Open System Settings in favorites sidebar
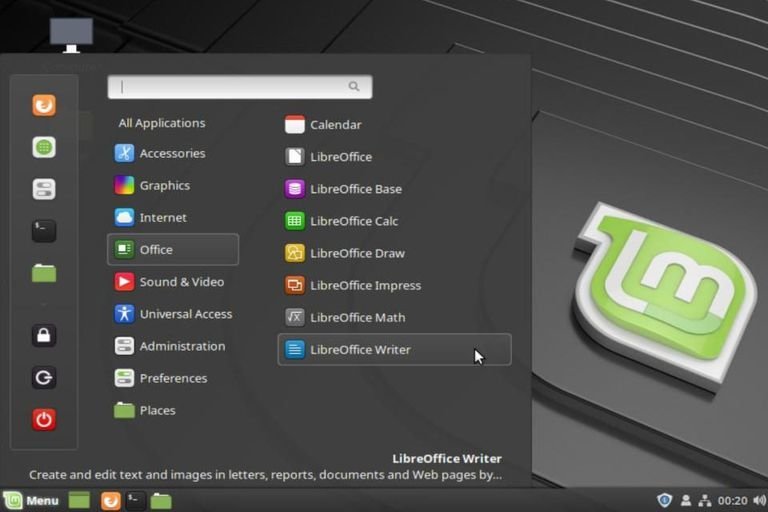Screen dimensions: 768x512 (x=44, y=189)
